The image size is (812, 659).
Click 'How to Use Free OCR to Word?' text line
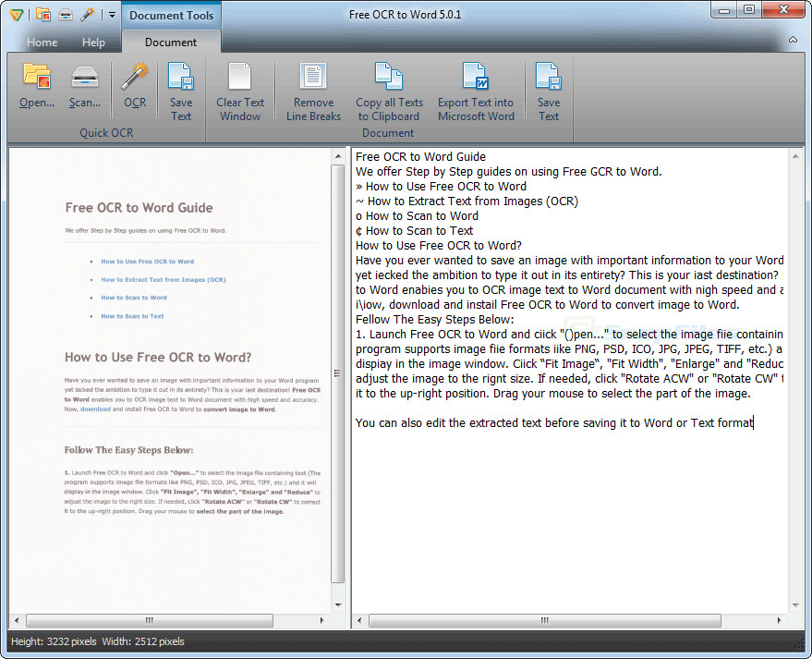click(439, 246)
